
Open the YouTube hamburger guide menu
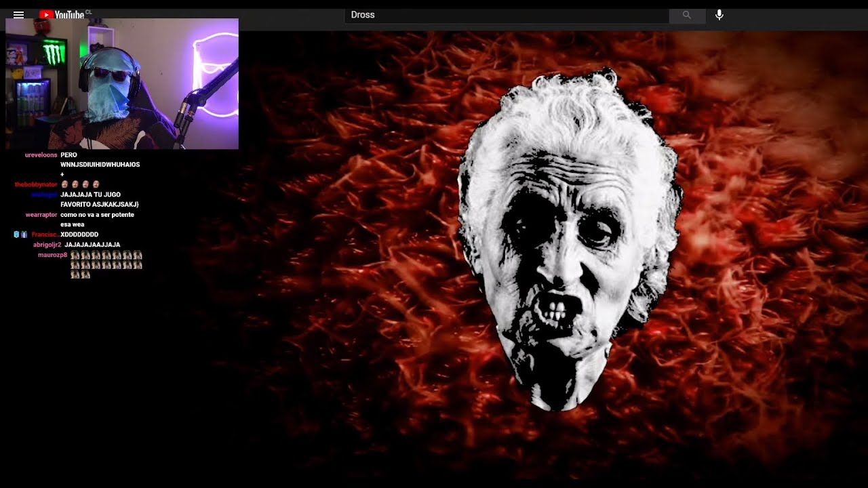pyautogui.click(x=18, y=14)
